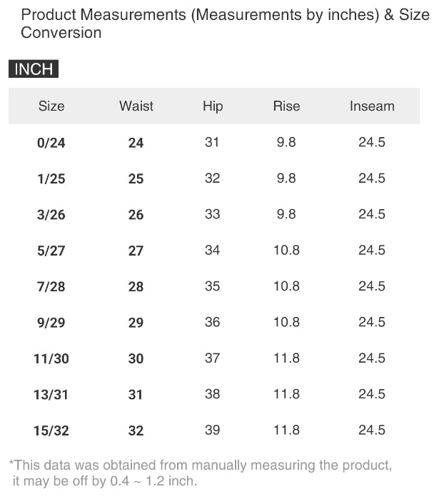
Task: Click rise value 10.8 in 7/28 row
Action: (x=286, y=286)
